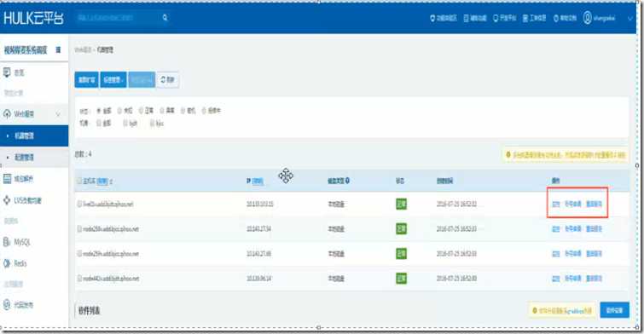This screenshot has width=644, height=334.
Task: Open 首页 in the sidebar
Action: pyautogui.click(x=20, y=72)
